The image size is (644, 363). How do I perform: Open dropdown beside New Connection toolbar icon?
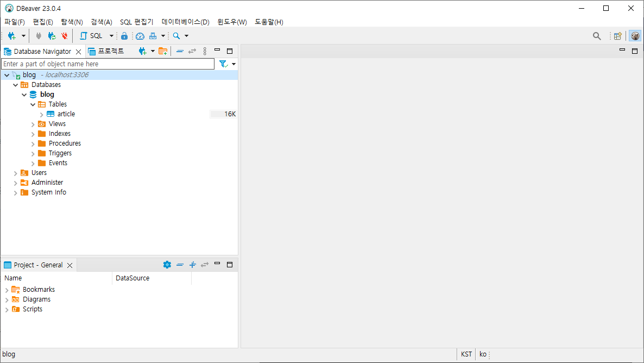[x=23, y=36]
